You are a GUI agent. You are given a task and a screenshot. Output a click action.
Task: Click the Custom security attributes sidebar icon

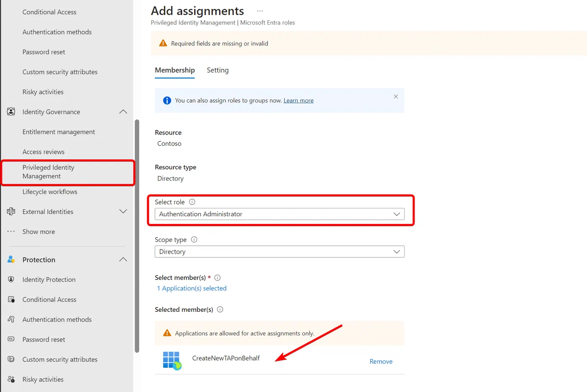point(11,359)
